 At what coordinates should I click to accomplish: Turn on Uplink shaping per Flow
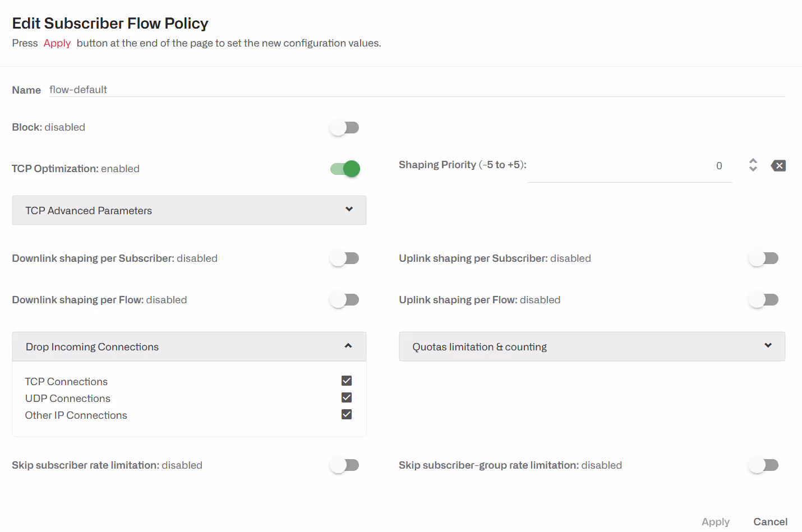(x=764, y=300)
